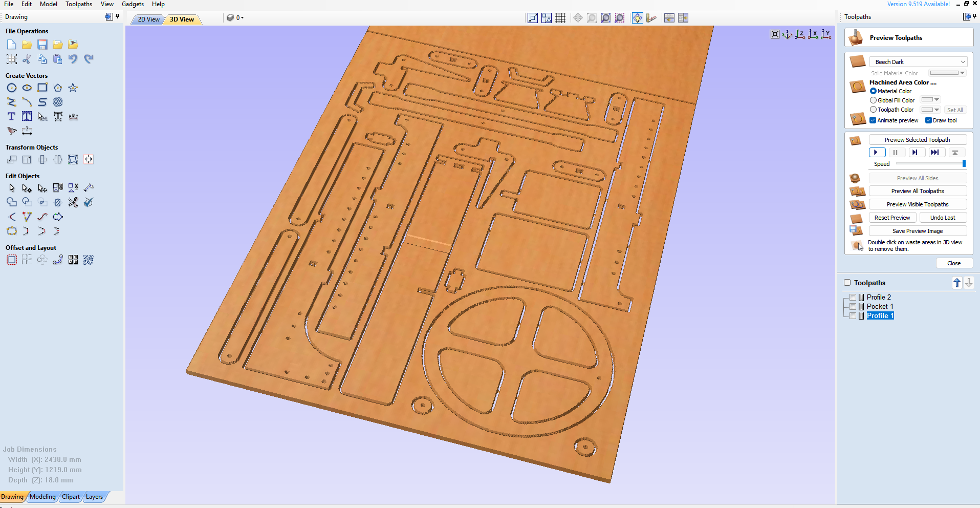Select the Cut vectors scissors icon
Image resolution: width=980 pixels, height=508 pixels.
(x=27, y=59)
